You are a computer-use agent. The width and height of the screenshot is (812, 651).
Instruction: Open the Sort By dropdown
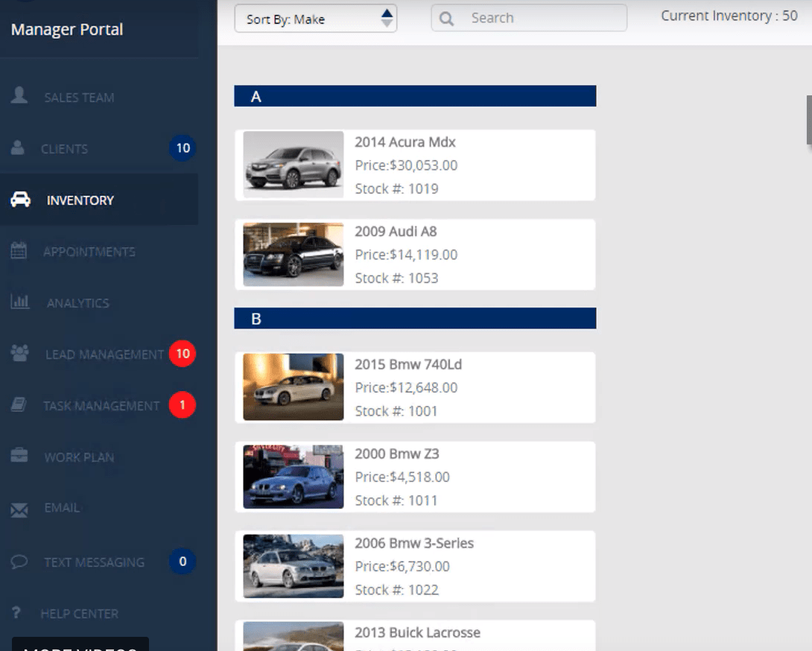click(x=315, y=18)
